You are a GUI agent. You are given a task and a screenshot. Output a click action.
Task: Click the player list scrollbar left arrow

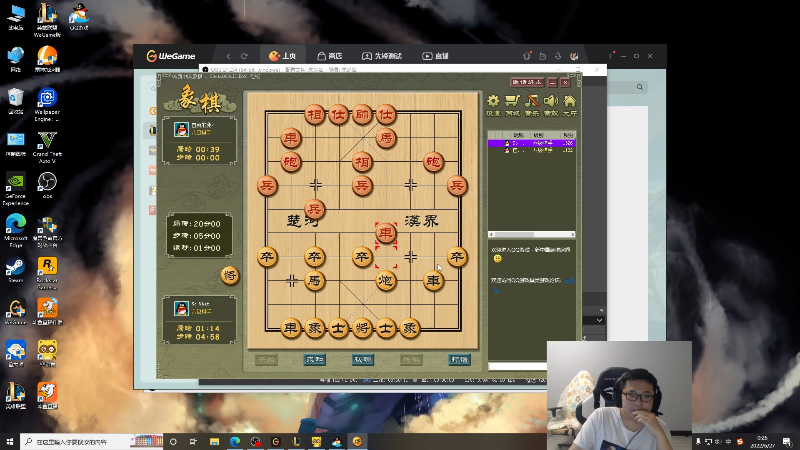pyautogui.click(x=491, y=234)
